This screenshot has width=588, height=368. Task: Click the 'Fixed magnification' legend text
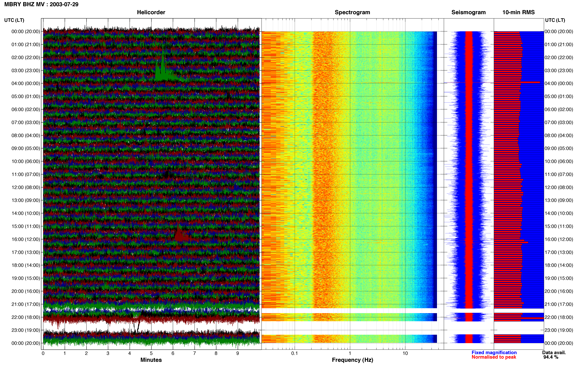coord(494,352)
